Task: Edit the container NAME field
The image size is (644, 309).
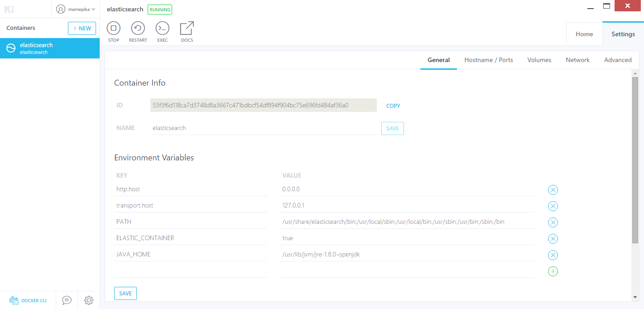Action: coord(263,128)
